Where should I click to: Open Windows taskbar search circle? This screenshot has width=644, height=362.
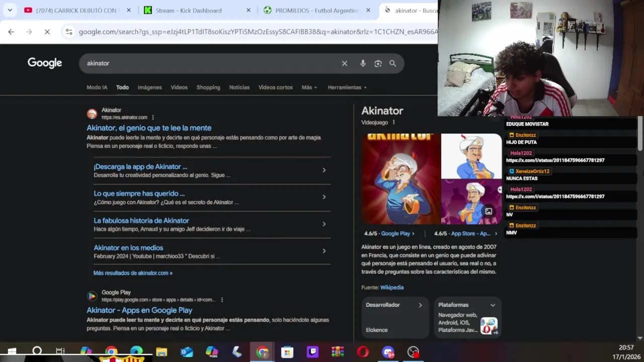point(37,351)
